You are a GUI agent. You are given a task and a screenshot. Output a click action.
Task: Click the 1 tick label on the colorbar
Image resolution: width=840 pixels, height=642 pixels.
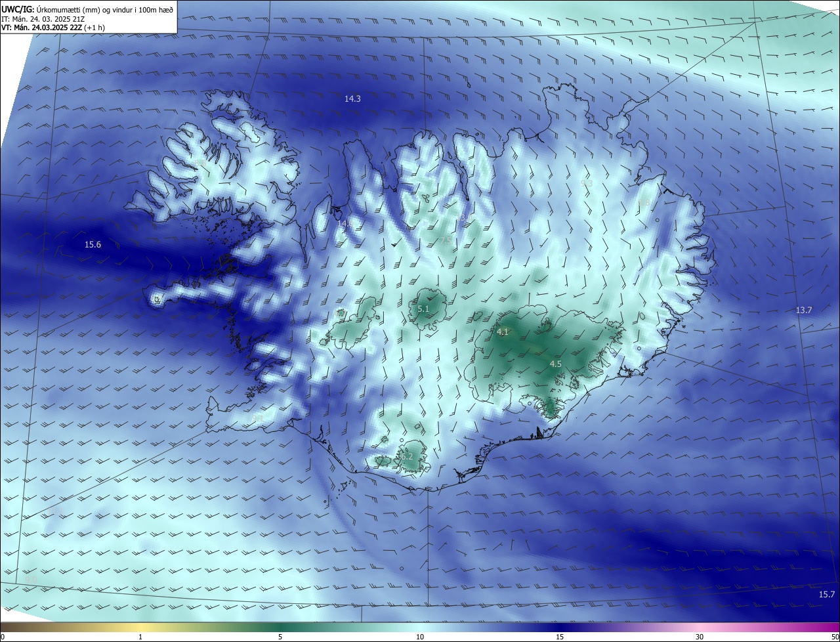coord(140,637)
